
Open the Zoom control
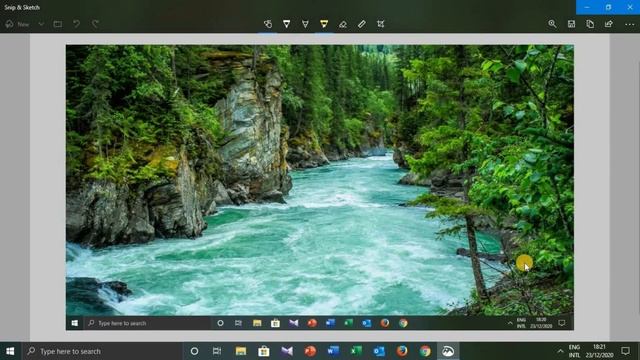(x=552, y=24)
